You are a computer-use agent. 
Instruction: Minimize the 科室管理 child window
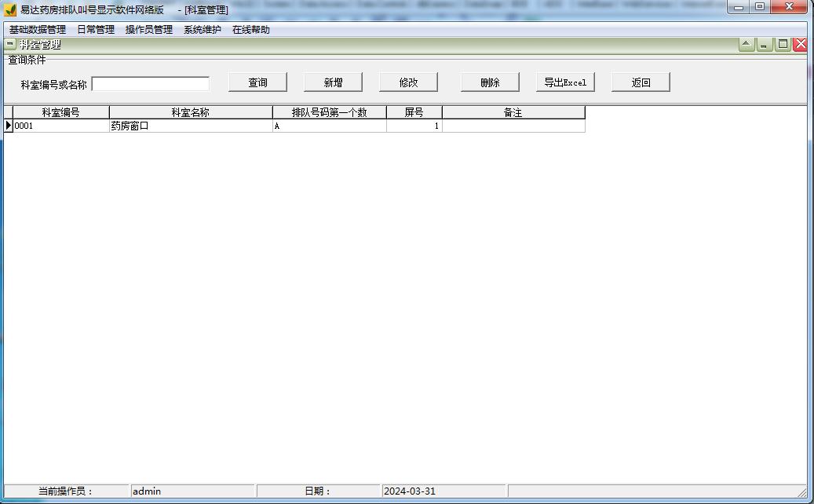coord(764,44)
